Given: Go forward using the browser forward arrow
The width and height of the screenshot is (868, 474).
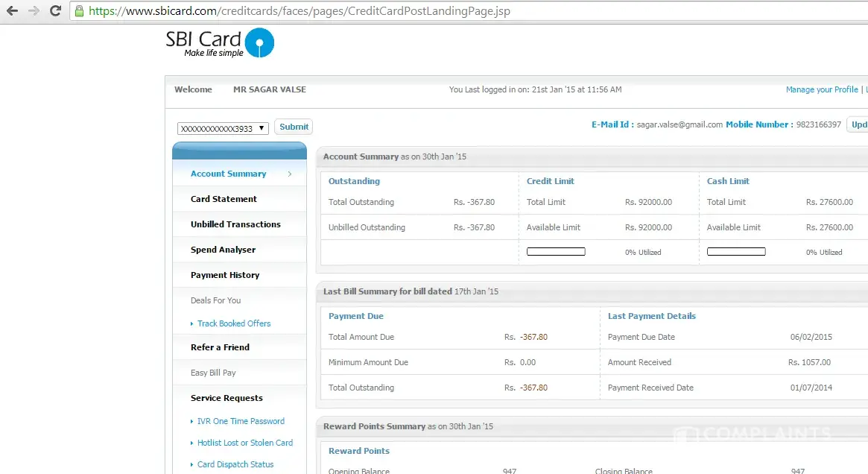Looking at the screenshot, I should click(x=34, y=10).
